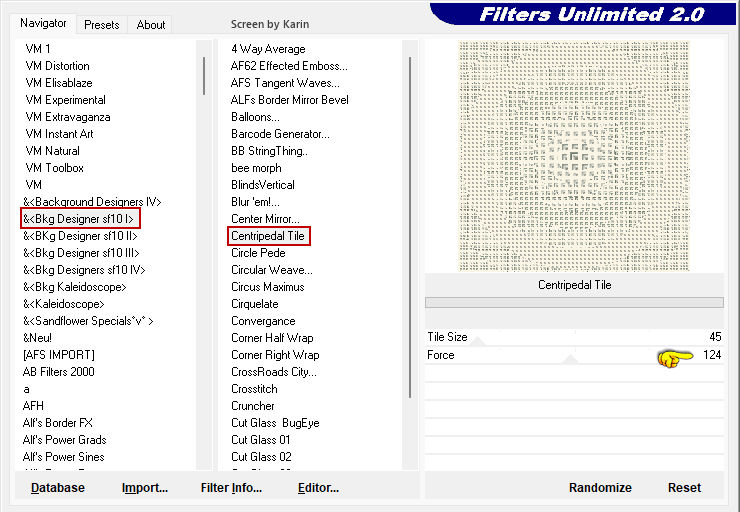Viewport: 740px width, 512px height.
Task: Reset the filter parameters
Action: pos(685,488)
